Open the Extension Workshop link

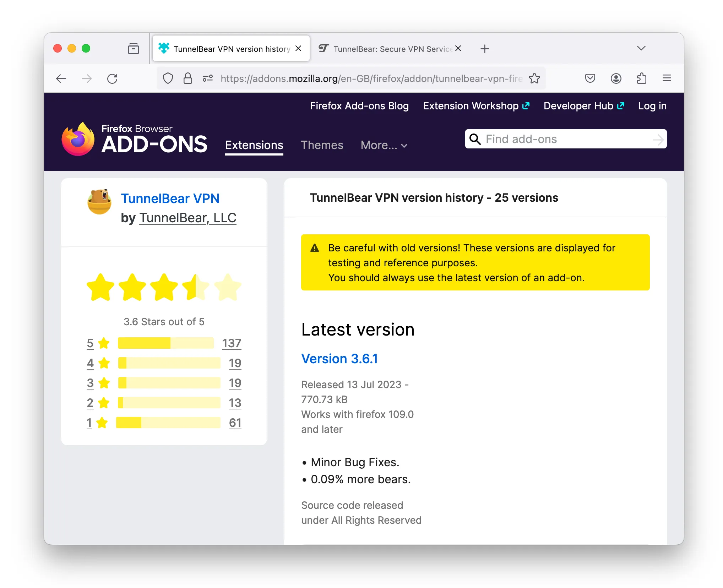pyautogui.click(x=476, y=106)
